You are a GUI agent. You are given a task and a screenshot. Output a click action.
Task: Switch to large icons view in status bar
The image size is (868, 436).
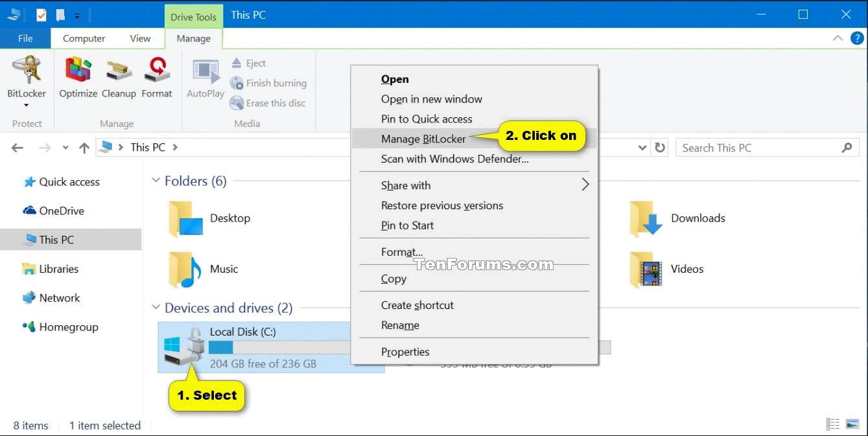[x=852, y=424]
